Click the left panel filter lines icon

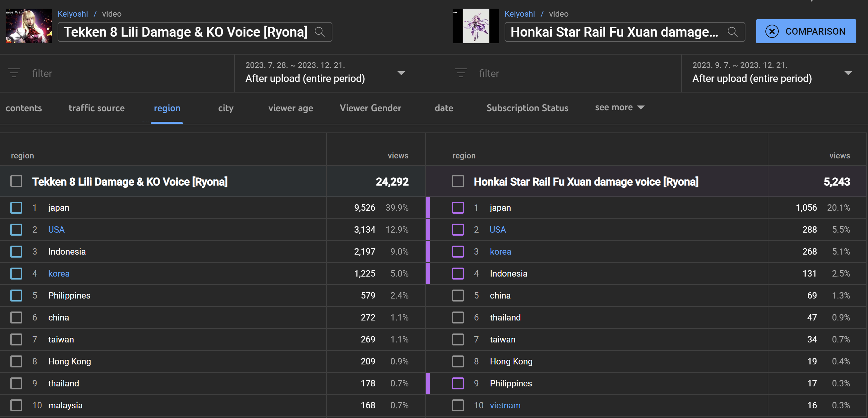(x=14, y=73)
